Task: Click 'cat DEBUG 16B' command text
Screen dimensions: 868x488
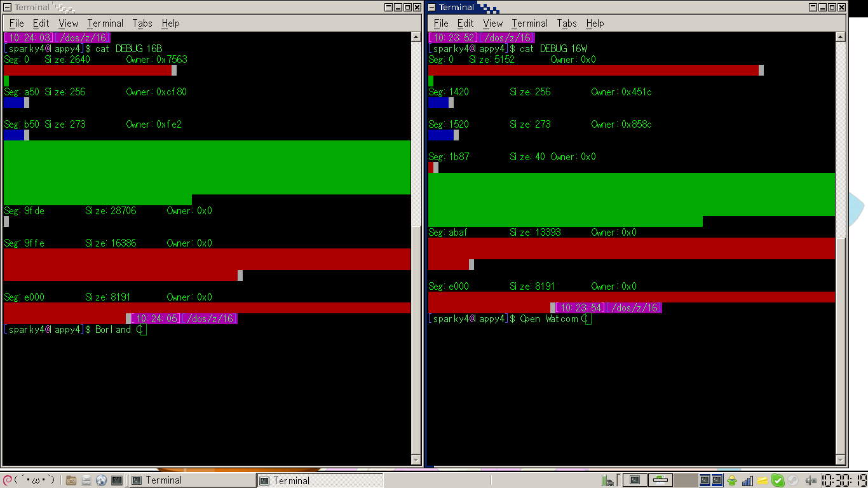Action: pyautogui.click(x=128, y=49)
